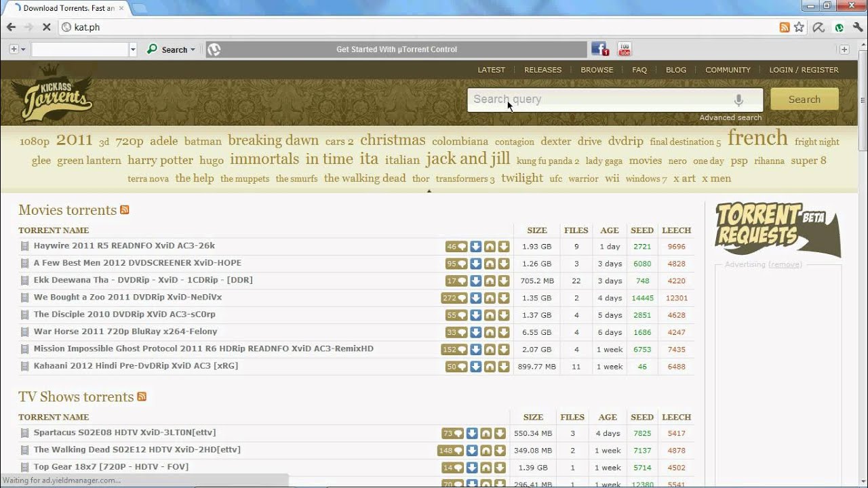Open the FAQ menu item
The image size is (868, 488).
click(x=639, y=70)
